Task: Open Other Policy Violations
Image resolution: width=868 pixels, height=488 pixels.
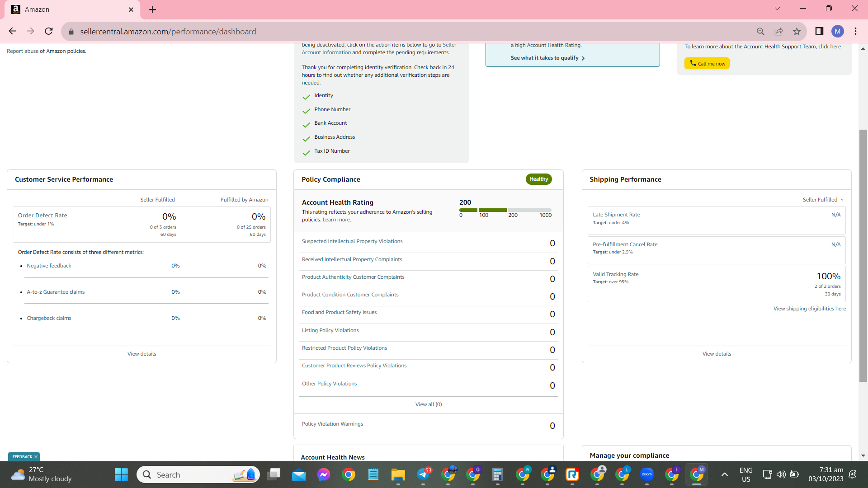Action: (329, 384)
